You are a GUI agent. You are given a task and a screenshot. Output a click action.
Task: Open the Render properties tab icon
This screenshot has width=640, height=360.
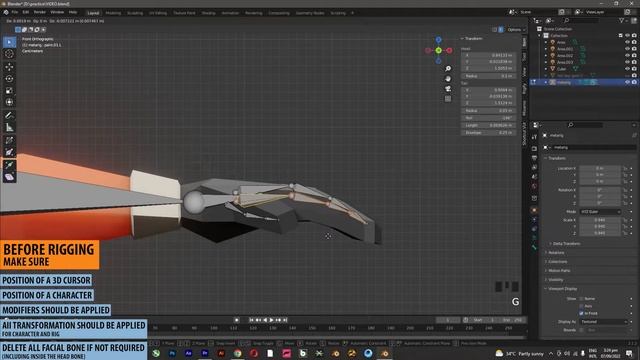pos(534,149)
